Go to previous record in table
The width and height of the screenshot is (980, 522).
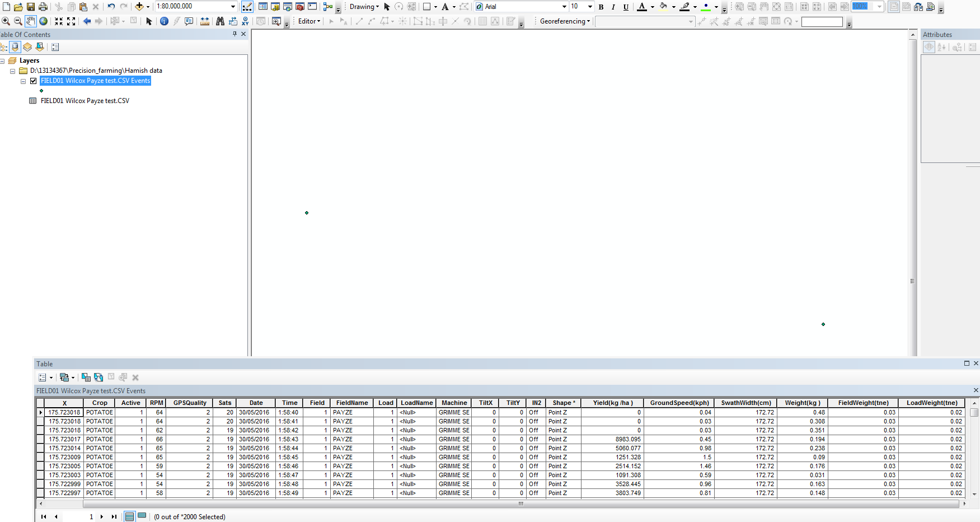[x=56, y=516]
